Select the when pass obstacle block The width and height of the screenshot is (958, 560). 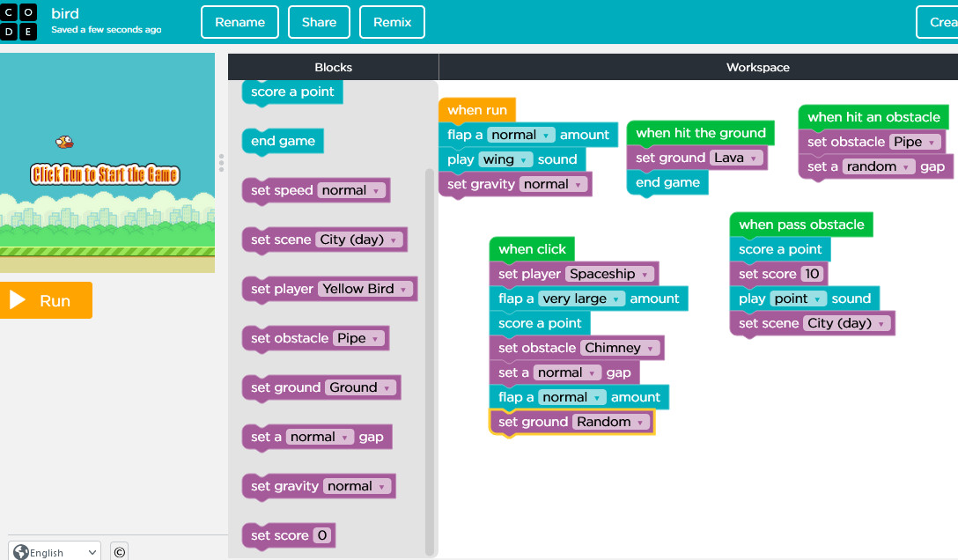point(801,225)
